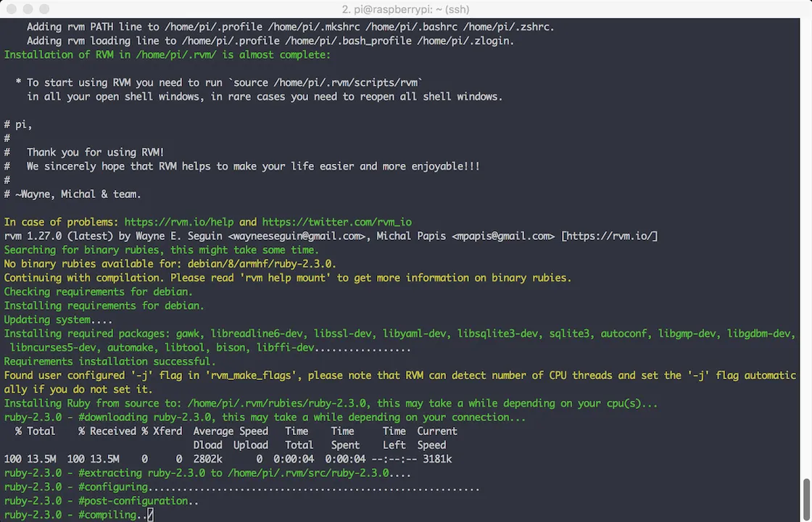Click the /home/pi/.rvm/src/ruby-2.3.0 extraction path

[308, 473]
